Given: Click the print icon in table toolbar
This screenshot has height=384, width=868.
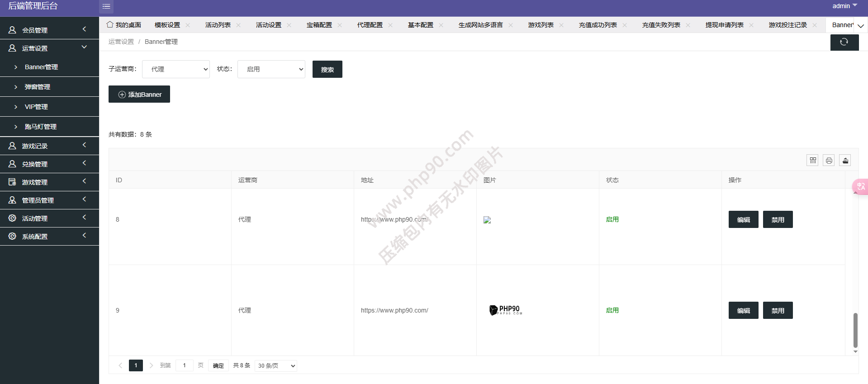Looking at the screenshot, I should click(829, 160).
